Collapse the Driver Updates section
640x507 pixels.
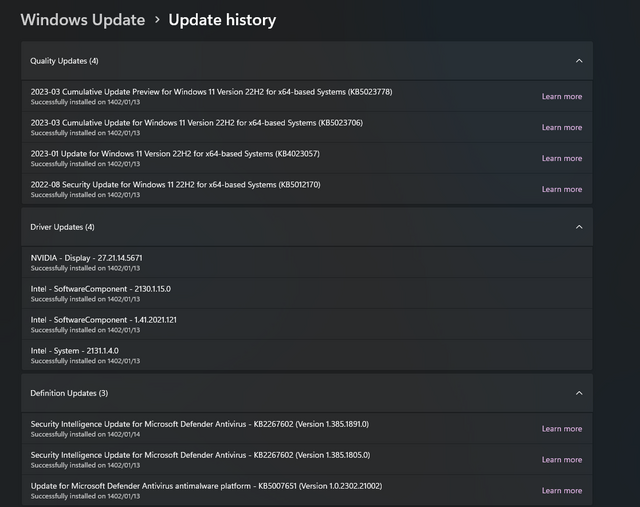[x=578, y=227]
